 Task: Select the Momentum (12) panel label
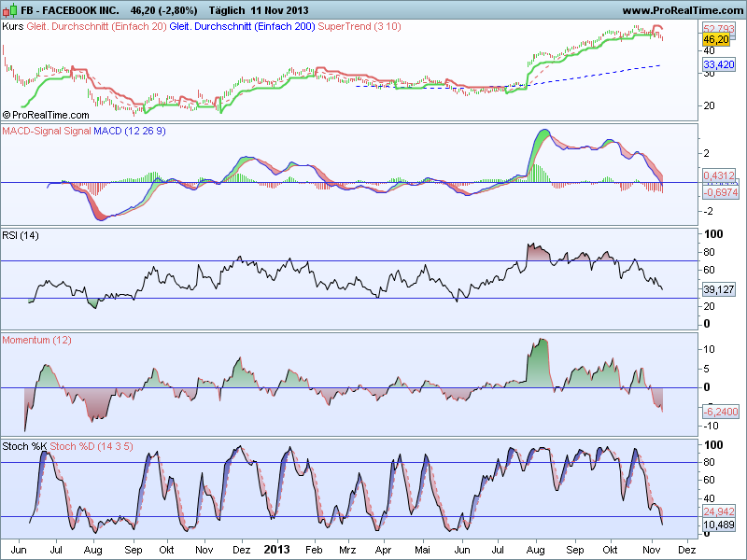pos(36,340)
